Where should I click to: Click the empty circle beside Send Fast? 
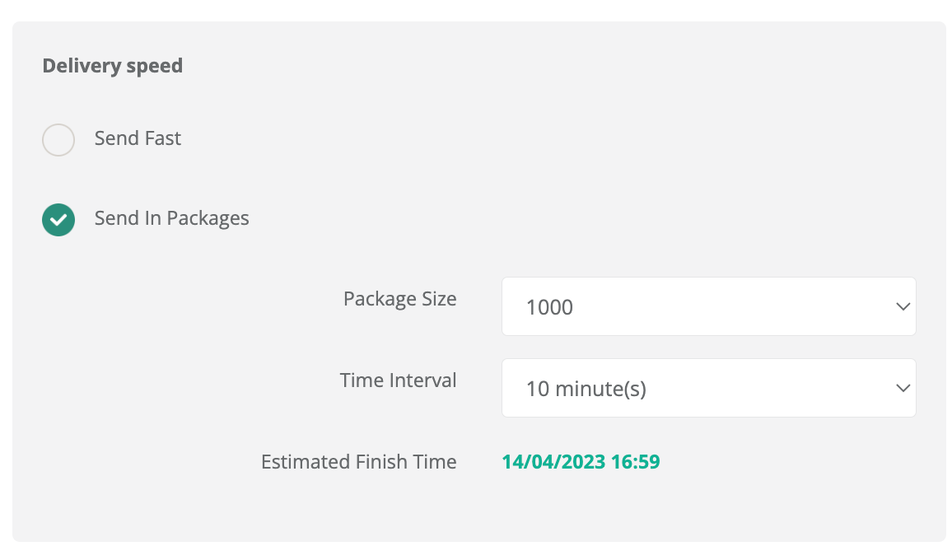[58, 140]
